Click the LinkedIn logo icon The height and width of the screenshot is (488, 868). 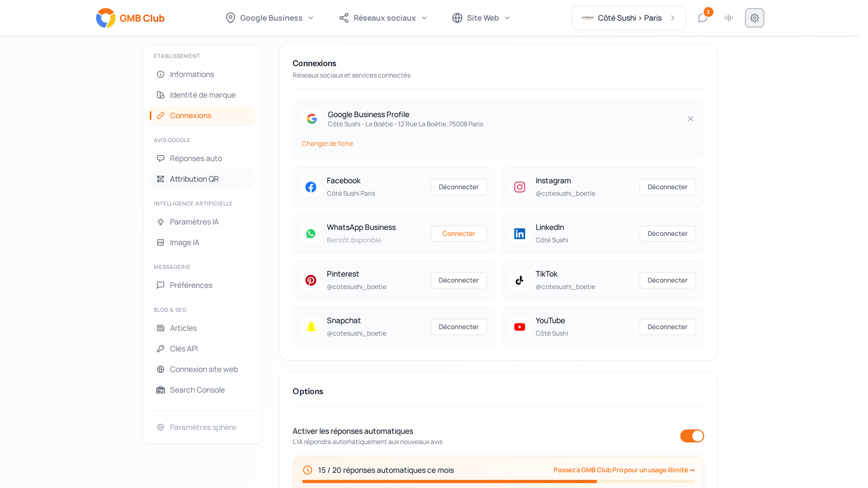520,234
